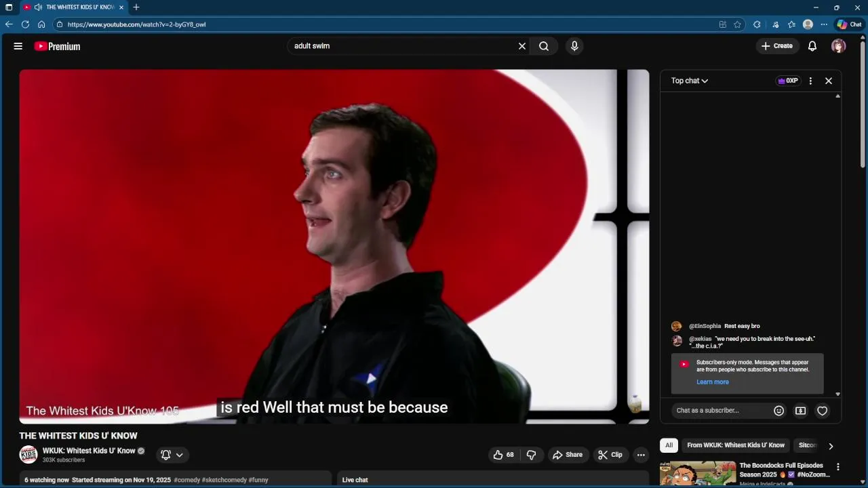Image resolution: width=868 pixels, height=488 pixels.
Task: Expand subscription notification options chevron
Action: click(x=180, y=455)
